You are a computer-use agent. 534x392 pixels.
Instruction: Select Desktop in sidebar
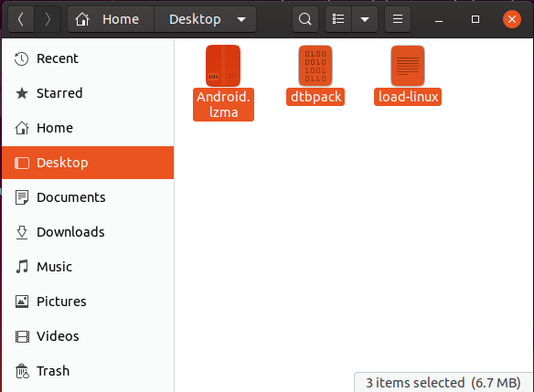pyautogui.click(x=88, y=163)
